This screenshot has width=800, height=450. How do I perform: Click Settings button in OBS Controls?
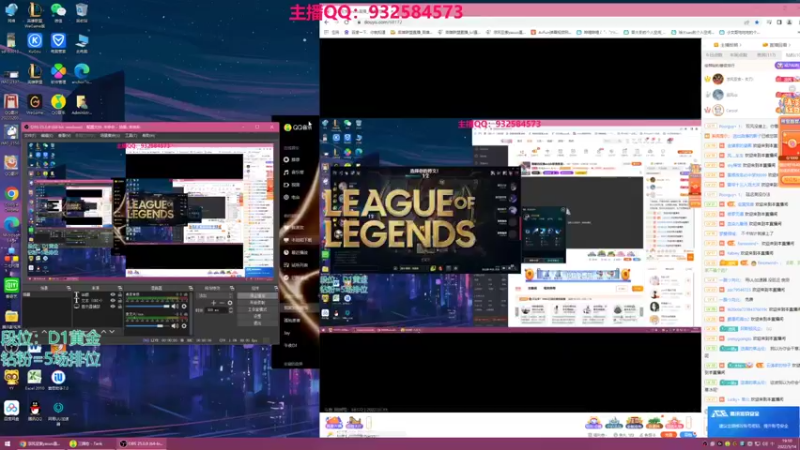(257, 316)
